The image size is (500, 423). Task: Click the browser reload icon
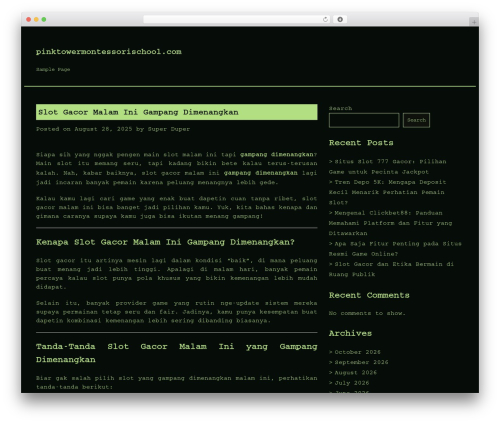(x=325, y=19)
